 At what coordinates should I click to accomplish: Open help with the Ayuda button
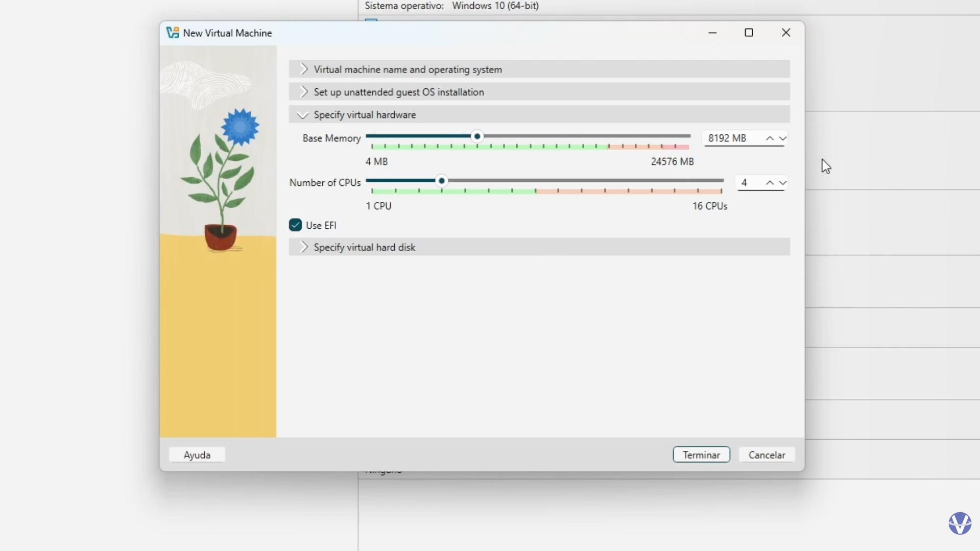click(x=197, y=454)
